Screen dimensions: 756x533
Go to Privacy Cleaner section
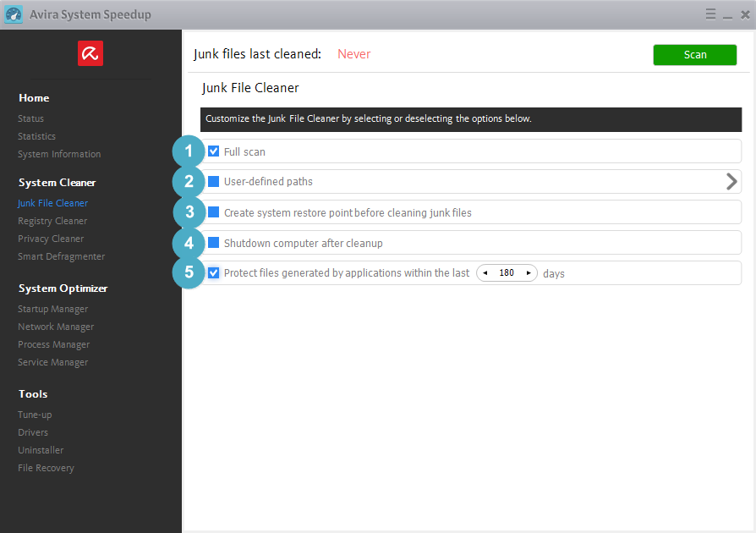[51, 239]
